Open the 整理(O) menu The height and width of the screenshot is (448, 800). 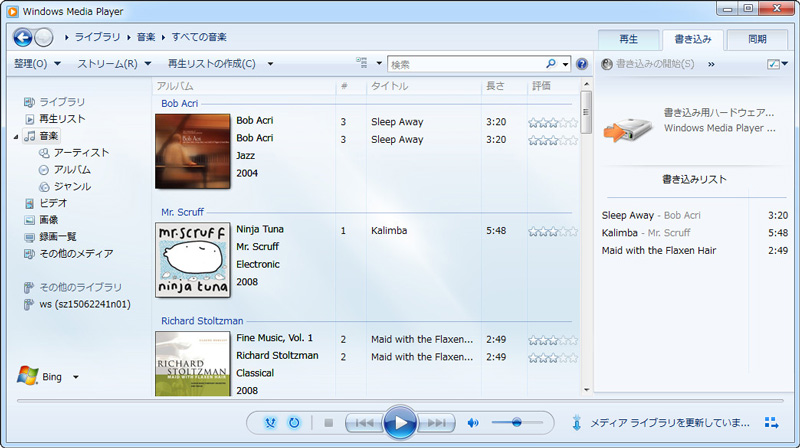(37, 64)
